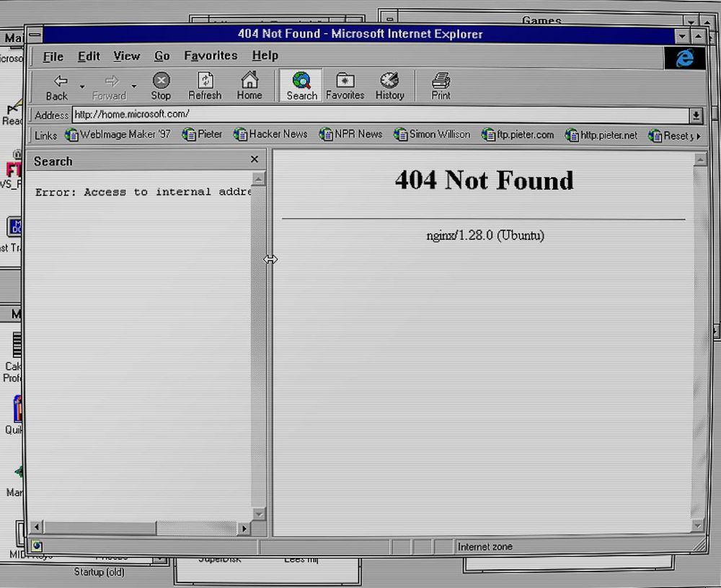Click the Address label handle

[x=50, y=115]
